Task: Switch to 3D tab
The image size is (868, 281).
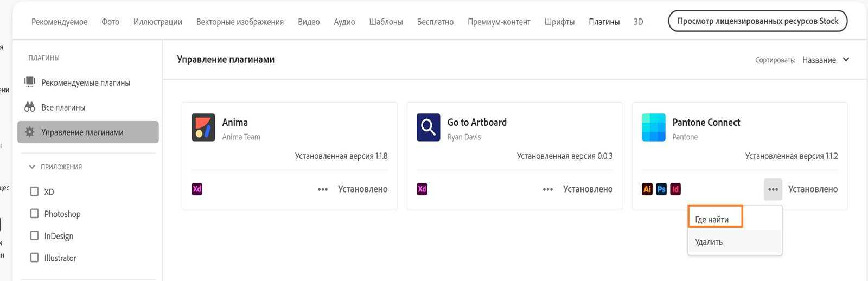Action: pos(639,22)
